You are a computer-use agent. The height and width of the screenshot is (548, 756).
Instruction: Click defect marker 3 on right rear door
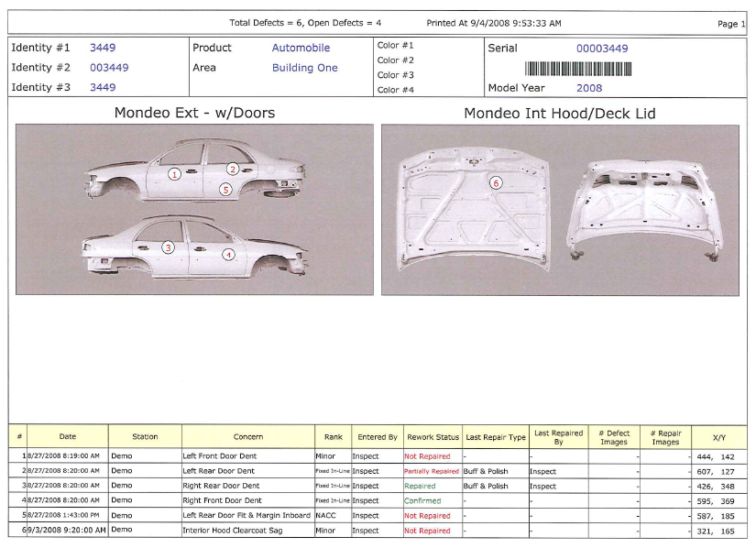point(168,247)
